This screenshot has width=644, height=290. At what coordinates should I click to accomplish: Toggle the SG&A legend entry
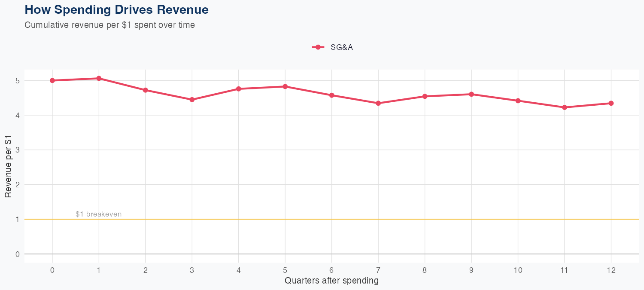pyautogui.click(x=341, y=47)
